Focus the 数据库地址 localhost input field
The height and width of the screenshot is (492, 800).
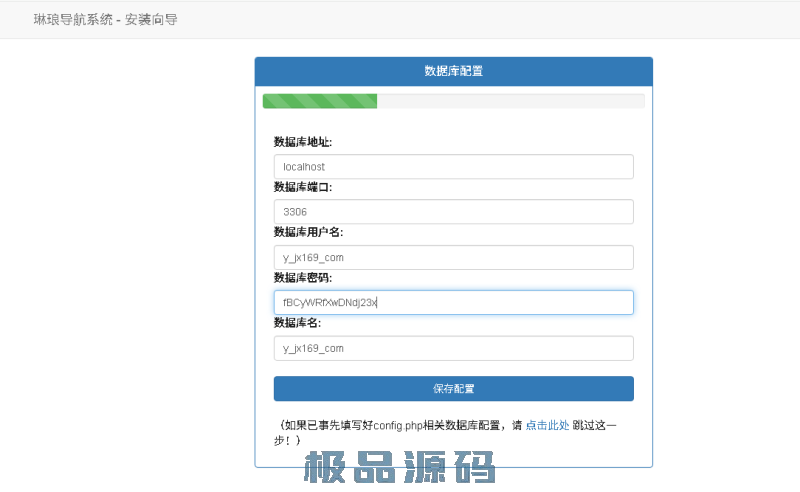[x=454, y=167]
